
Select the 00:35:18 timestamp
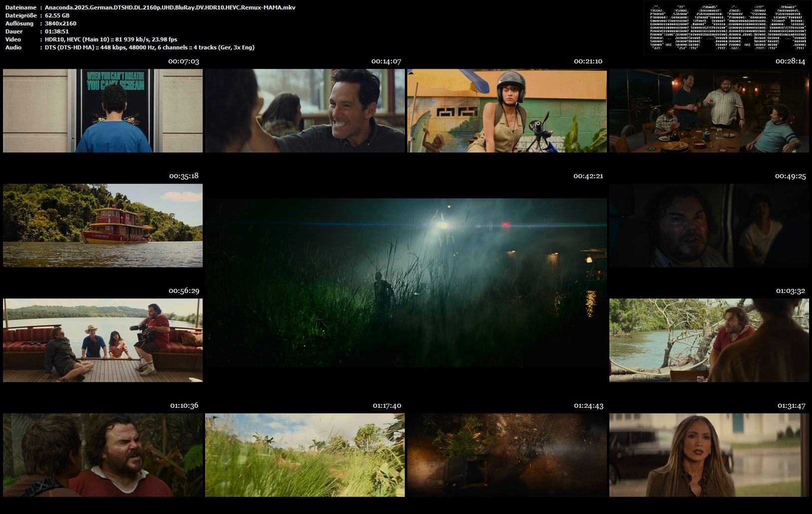click(184, 176)
